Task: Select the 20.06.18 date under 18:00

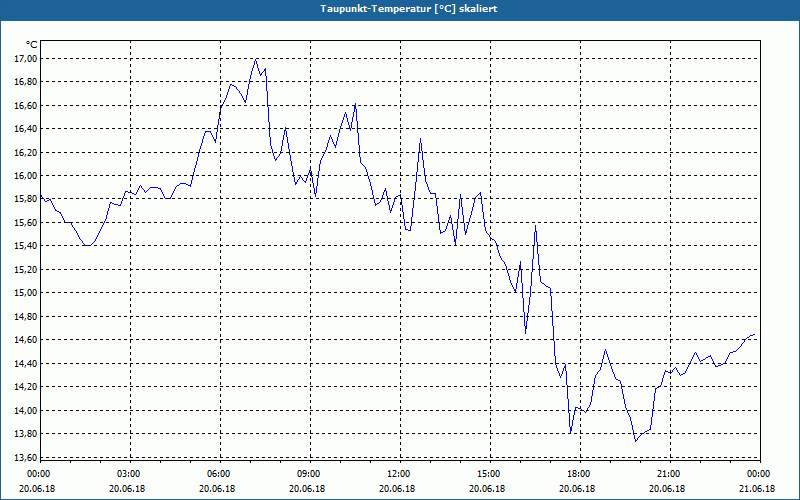Action: [x=577, y=489]
